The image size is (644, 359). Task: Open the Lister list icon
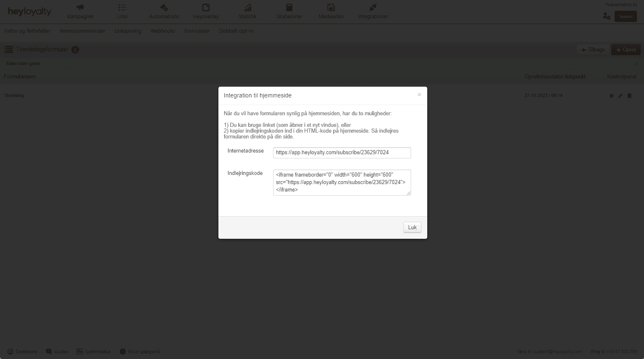tap(122, 7)
